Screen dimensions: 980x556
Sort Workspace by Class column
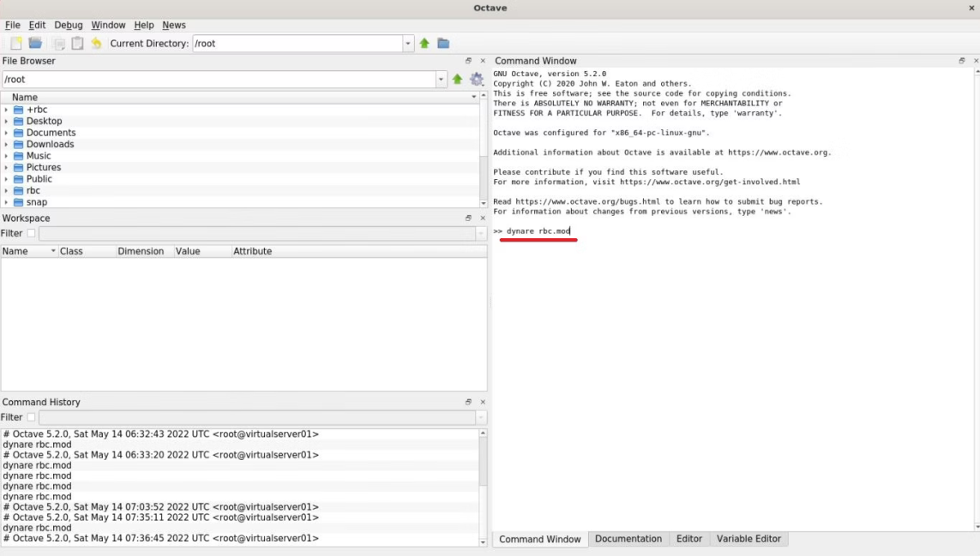[x=87, y=251]
